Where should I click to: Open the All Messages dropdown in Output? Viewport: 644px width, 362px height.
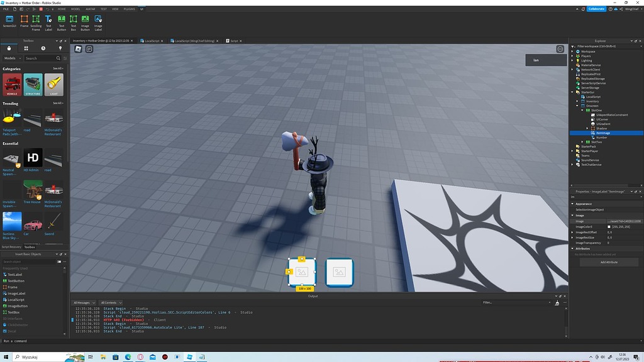pyautogui.click(x=84, y=303)
